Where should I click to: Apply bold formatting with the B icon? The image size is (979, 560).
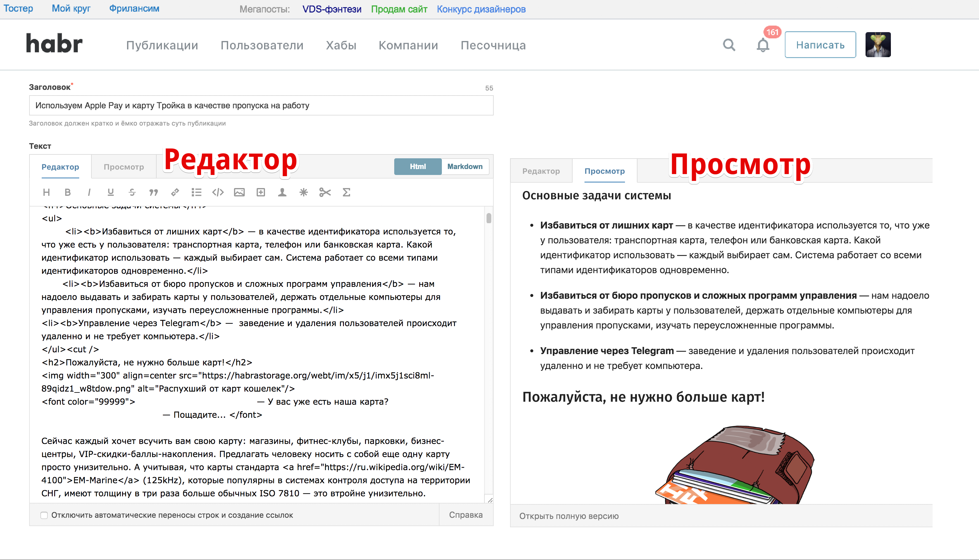68,192
